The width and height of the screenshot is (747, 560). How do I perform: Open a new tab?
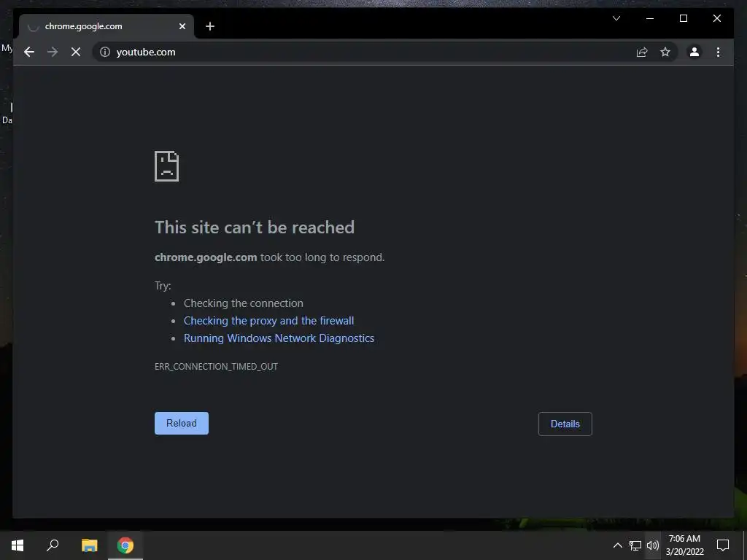(x=210, y=26)
